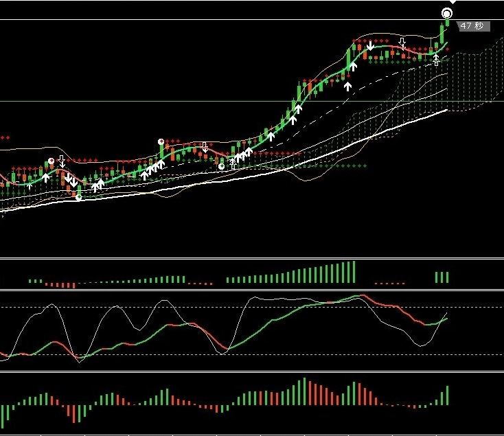Select the three green bars ending the first histogram

pyautogui.click(x=442, y=277)
